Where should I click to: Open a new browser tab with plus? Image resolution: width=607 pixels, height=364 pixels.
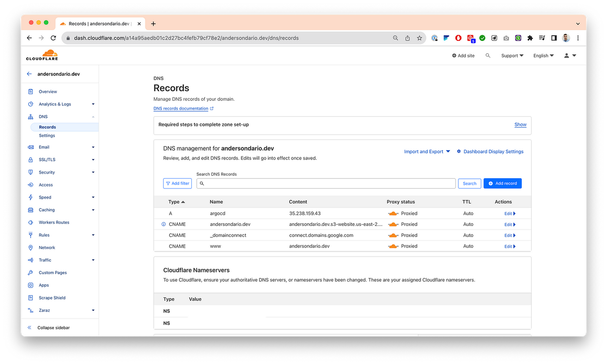tap(153, 24)
